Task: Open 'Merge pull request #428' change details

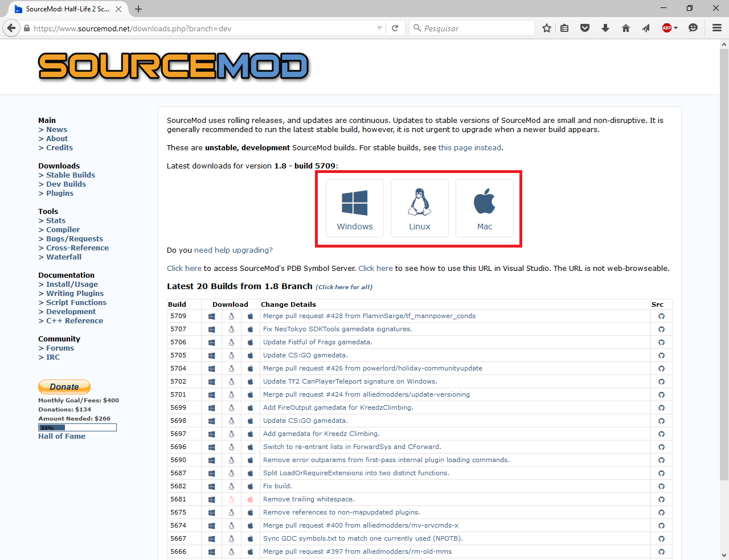Action: [369, 316]
